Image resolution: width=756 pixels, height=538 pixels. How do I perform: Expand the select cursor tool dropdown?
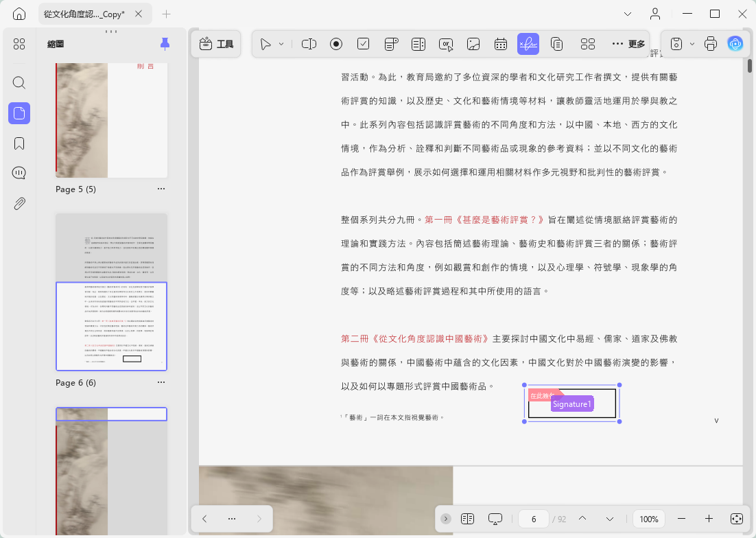click(281, 45)
